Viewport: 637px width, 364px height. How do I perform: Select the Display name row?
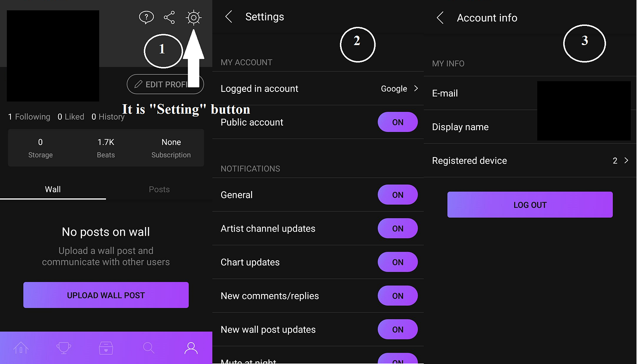[x=530, y=127]
